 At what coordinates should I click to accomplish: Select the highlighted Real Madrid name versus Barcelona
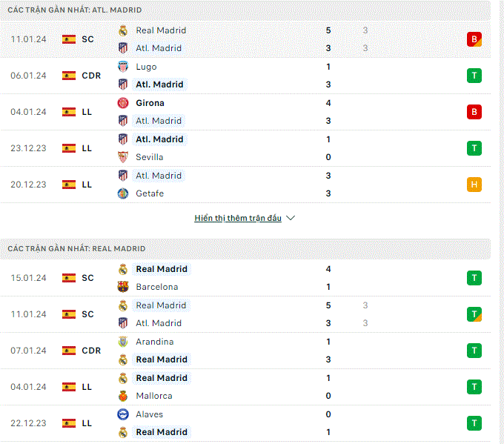(x=162, y=269)
